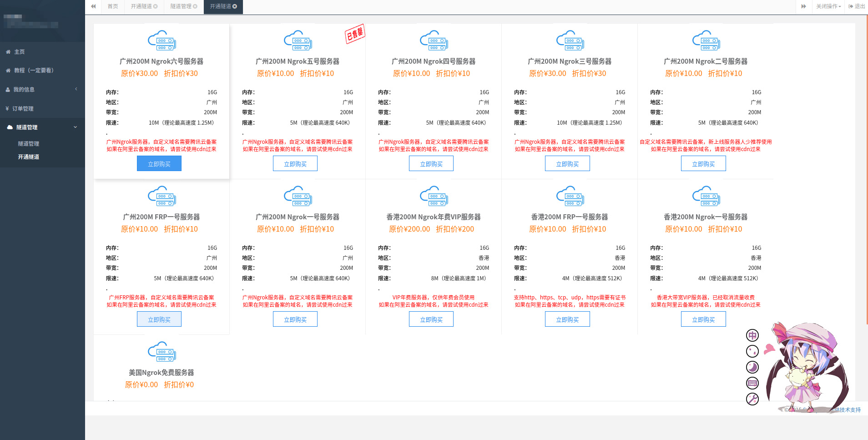Click the cloud server icon of Ngrok五号服务器

coord(298,40)
